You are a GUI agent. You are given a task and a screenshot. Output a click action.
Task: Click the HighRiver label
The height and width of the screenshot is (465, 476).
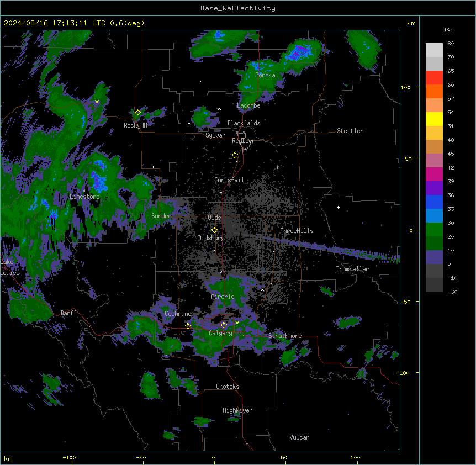pyautogui.click(x=237, y=410)
